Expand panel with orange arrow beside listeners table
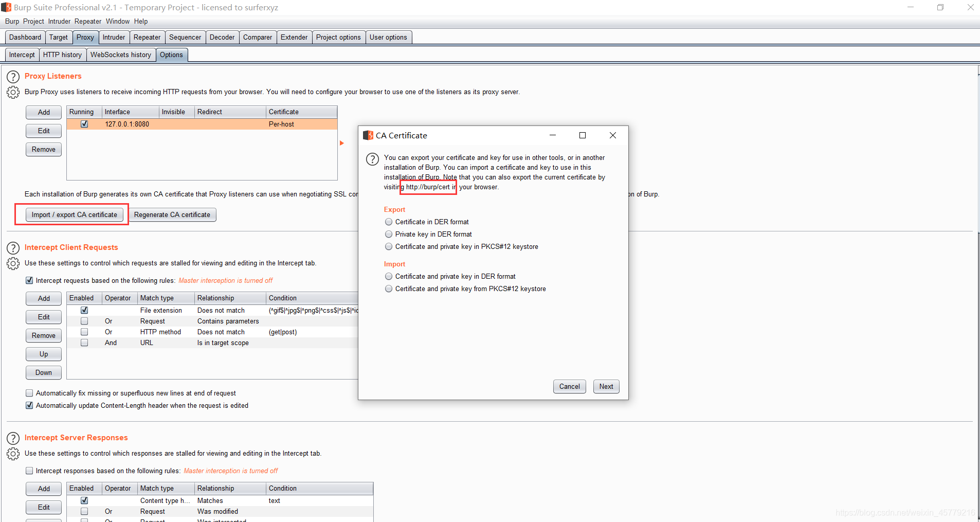This screenshot has width=980, height=522. [x=342, y=143]
